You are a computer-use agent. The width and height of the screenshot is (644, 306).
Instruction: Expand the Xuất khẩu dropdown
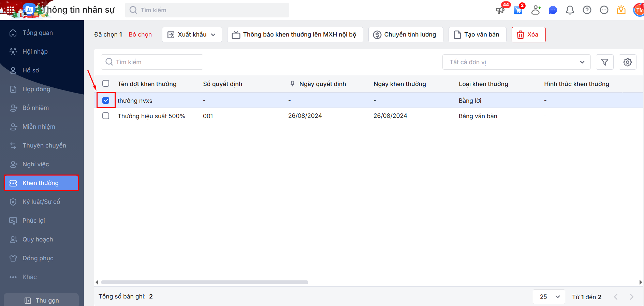click(x=192, y=34)
